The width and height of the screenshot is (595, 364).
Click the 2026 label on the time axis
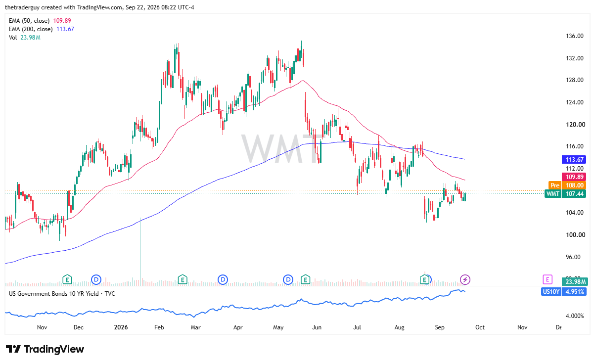(x=121, y=327)
